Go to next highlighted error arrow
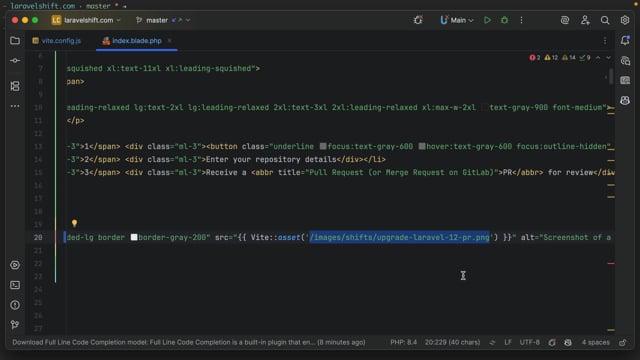 [608, 58]
